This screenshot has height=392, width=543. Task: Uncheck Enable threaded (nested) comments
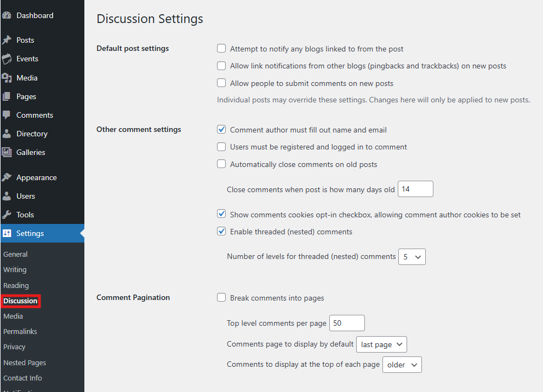pos(221,232)
